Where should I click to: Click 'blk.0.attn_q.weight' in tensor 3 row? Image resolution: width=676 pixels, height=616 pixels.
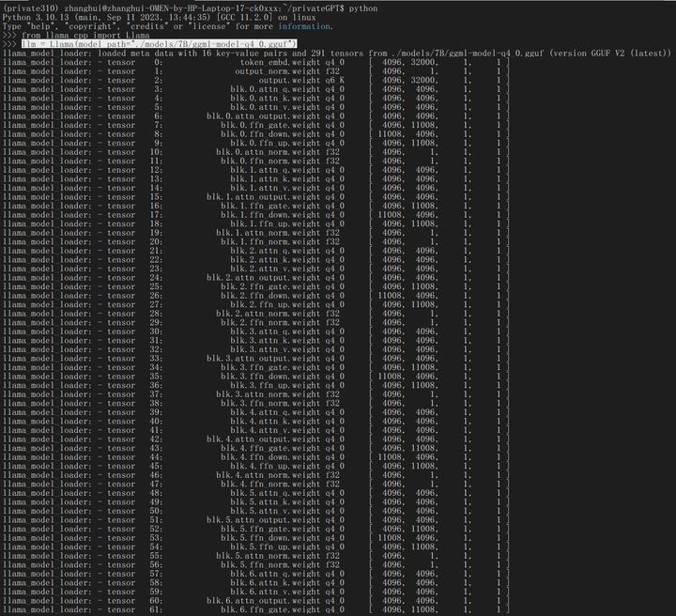click(275, 89)
